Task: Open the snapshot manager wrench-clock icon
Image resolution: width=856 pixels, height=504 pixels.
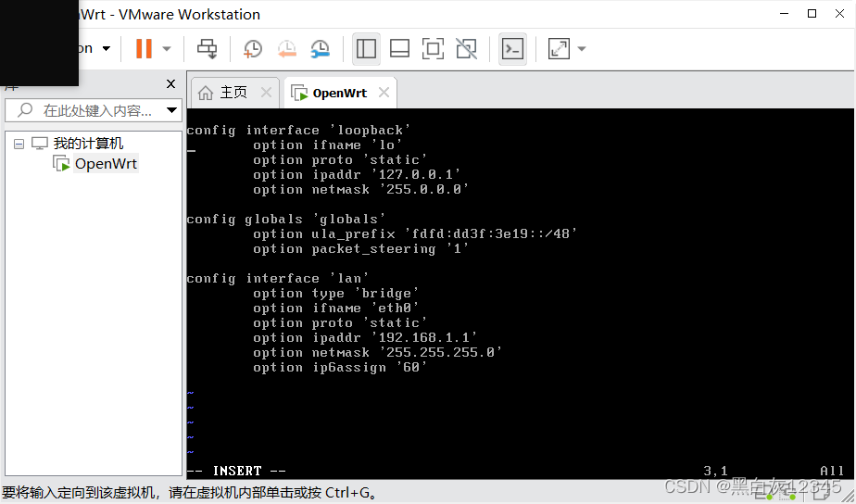Action: pyautogui.click(x=320, y=48)
